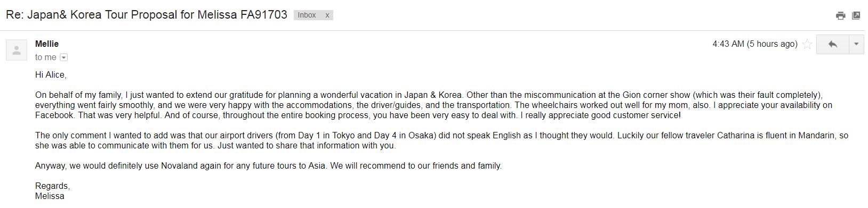This screenshot has width=868, height=208.
Task: Click the "Hi Alice," greeting line
Action: tap(51, 75)
